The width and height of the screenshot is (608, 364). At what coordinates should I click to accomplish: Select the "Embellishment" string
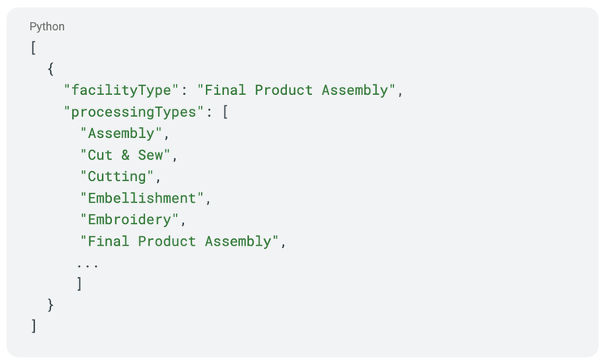tap(143, 198)
